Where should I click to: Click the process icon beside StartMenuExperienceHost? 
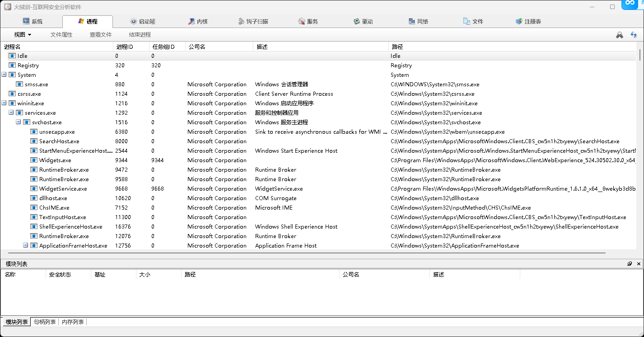click(33, 151)
